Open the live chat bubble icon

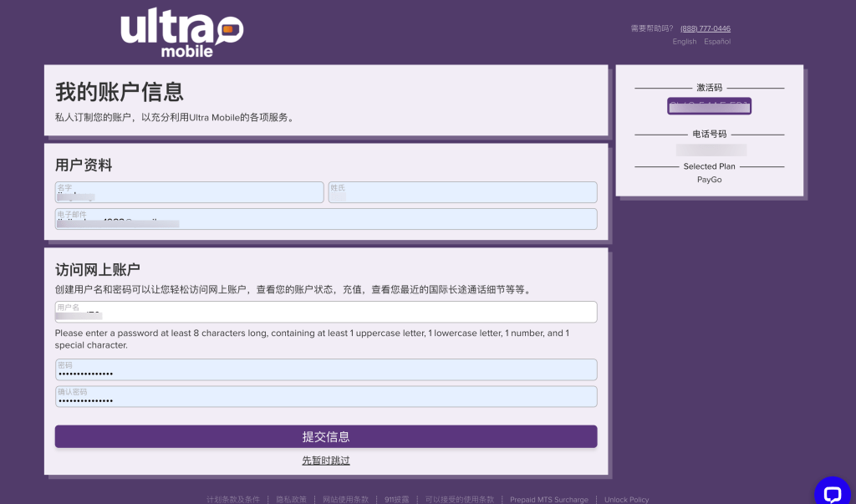(x=833, y=493)
